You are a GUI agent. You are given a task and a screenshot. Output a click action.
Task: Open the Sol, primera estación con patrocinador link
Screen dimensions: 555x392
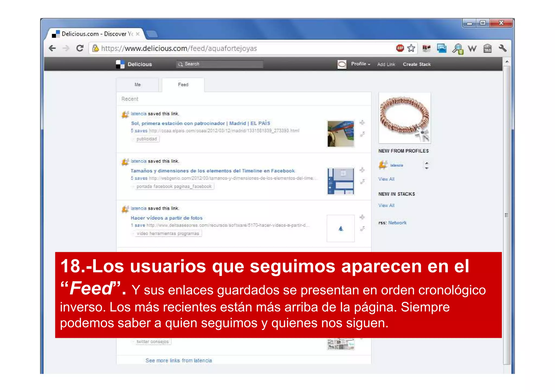tap(201, 123)
